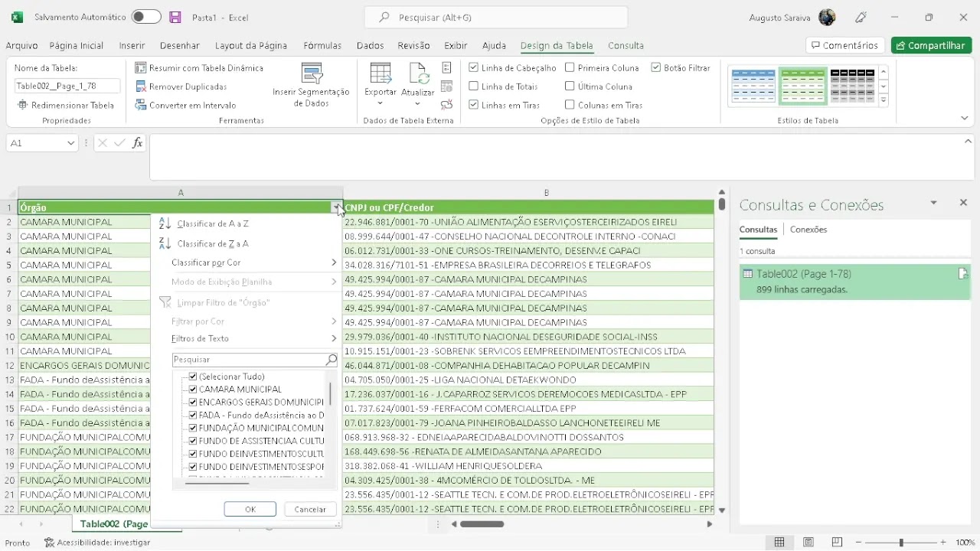Uncheck FUNDO DE ASSISTENCIA in filter list

coord(193,441)
